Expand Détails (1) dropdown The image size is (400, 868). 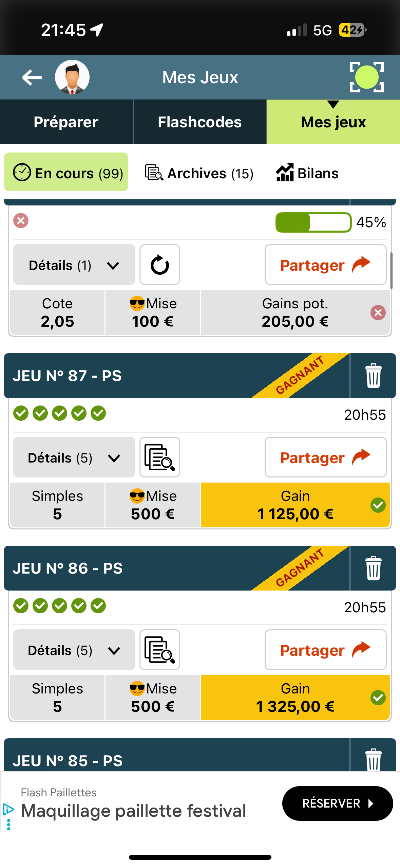(x=74, y=265)
